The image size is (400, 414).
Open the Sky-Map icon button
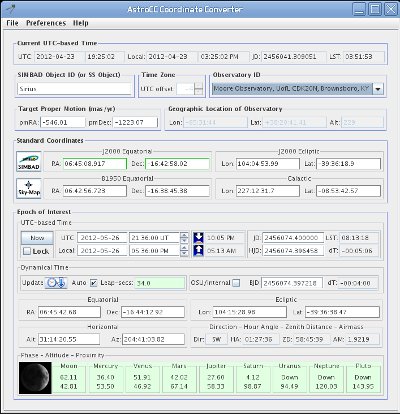[29, 188]
